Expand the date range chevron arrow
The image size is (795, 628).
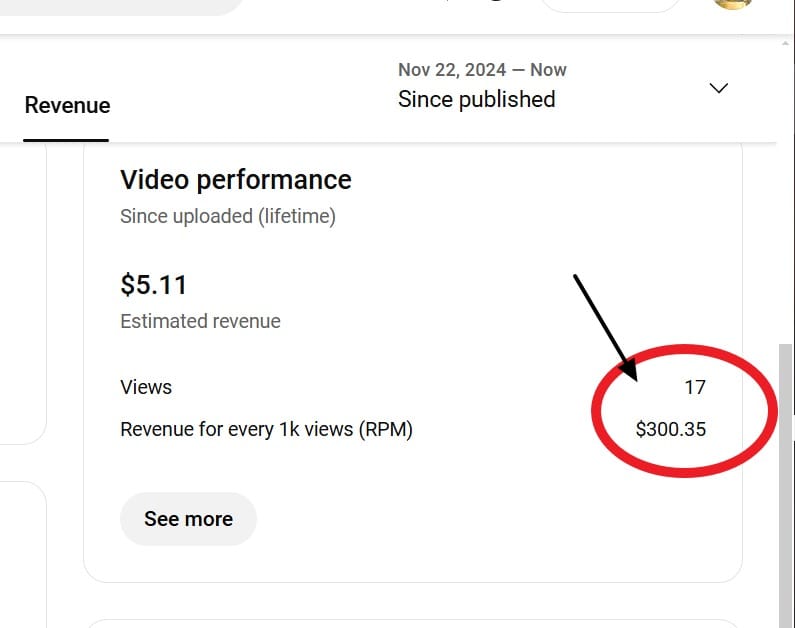click(718, 88)
